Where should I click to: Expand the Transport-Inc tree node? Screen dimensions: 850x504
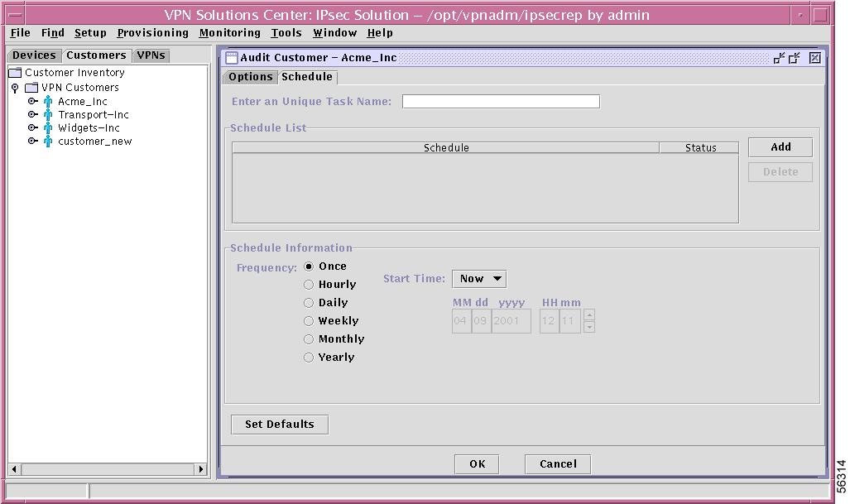tap(32, 114)
